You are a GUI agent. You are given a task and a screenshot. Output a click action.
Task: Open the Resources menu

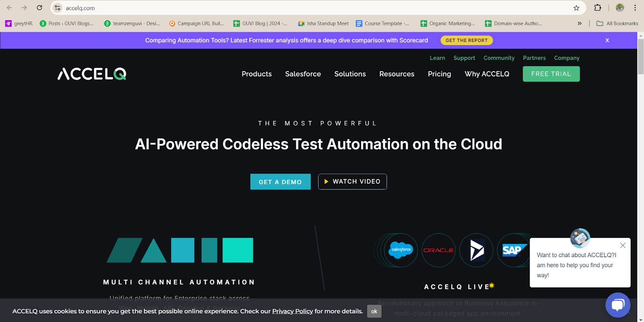point(397,74)
